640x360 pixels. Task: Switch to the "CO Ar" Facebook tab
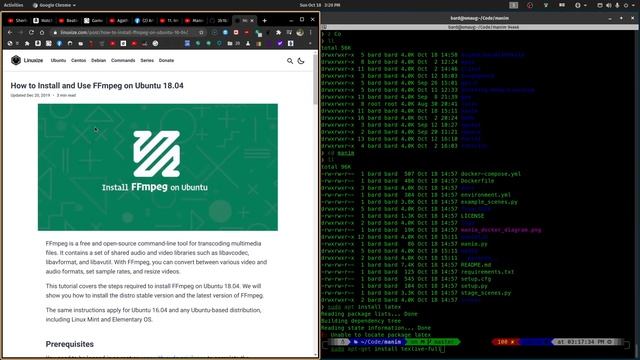[x=144, y=20]
